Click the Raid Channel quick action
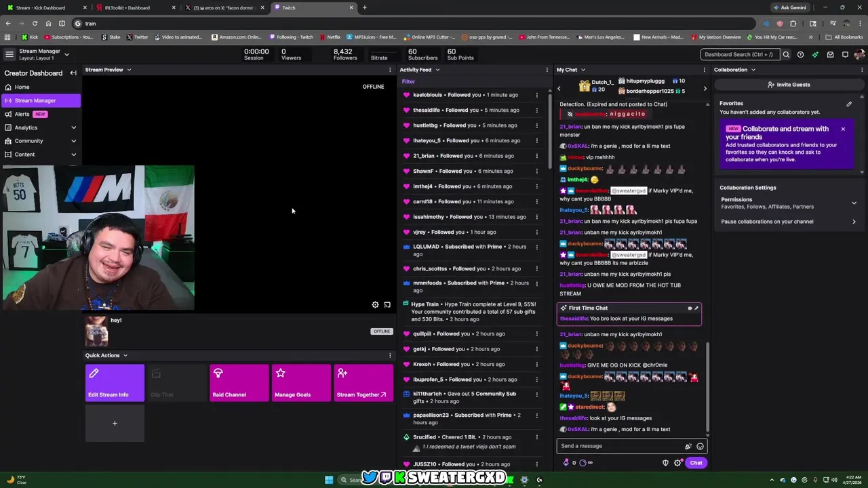This screenshot has height=488, width=868. (x=239, y=383)
